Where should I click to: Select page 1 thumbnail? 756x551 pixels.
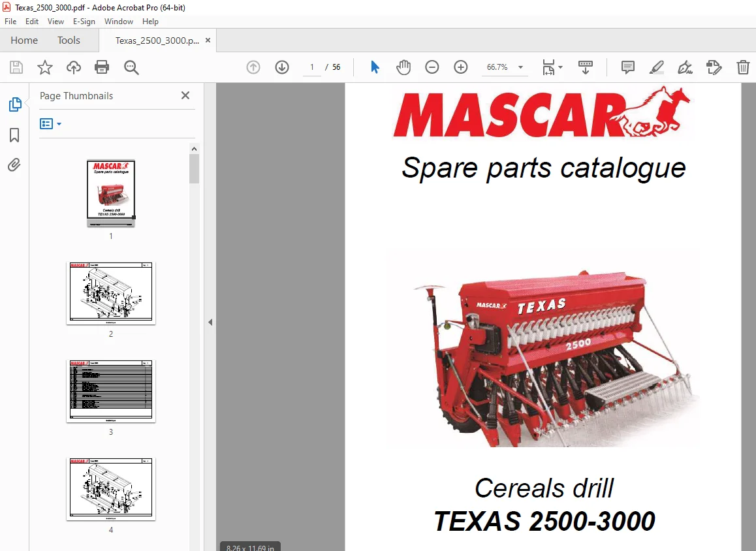[x=111, y=193]
